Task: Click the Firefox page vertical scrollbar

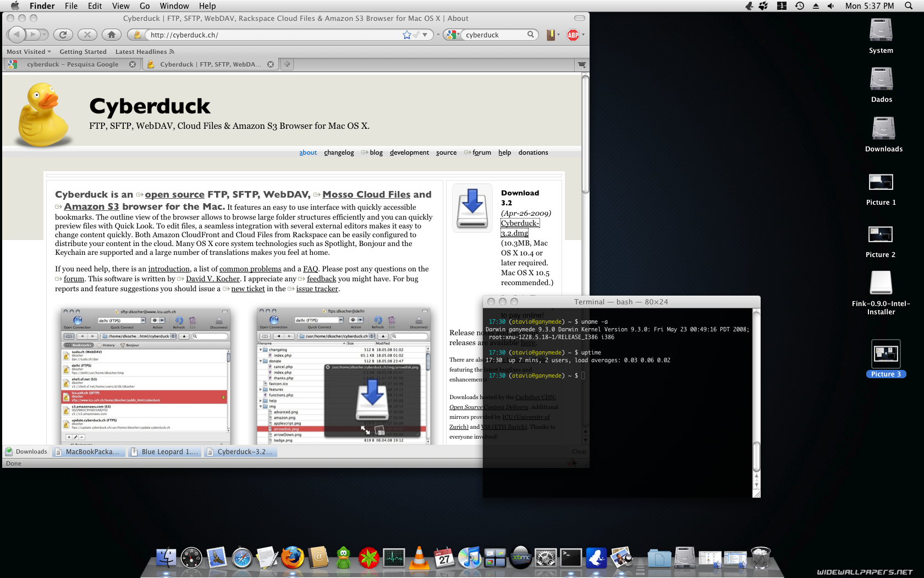Action: click(x=585, y=134)
